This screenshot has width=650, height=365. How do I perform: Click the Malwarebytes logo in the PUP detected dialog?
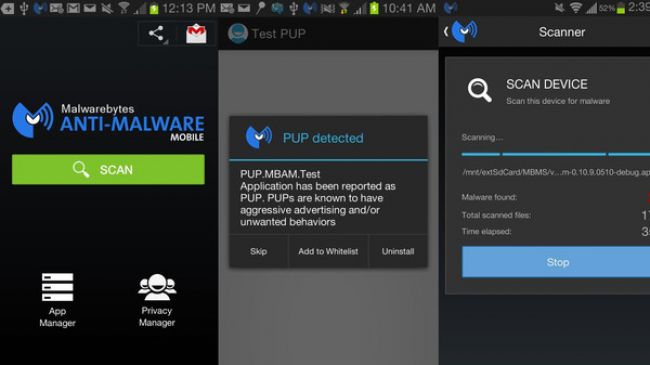(259, 137)
